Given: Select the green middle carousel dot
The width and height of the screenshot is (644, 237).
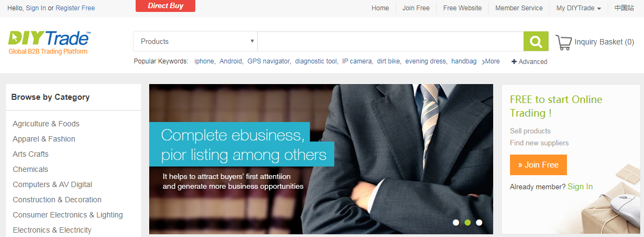Looking at the screenshot, I should pyautogui.click(x=467, y=222).
